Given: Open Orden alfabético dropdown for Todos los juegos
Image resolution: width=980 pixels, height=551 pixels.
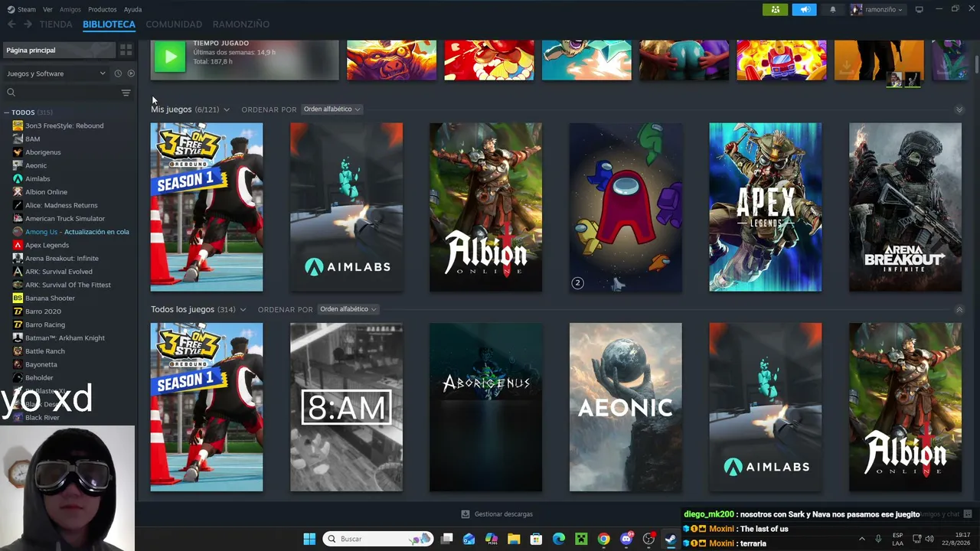Looking at the screenshot, I should (348, 309).
